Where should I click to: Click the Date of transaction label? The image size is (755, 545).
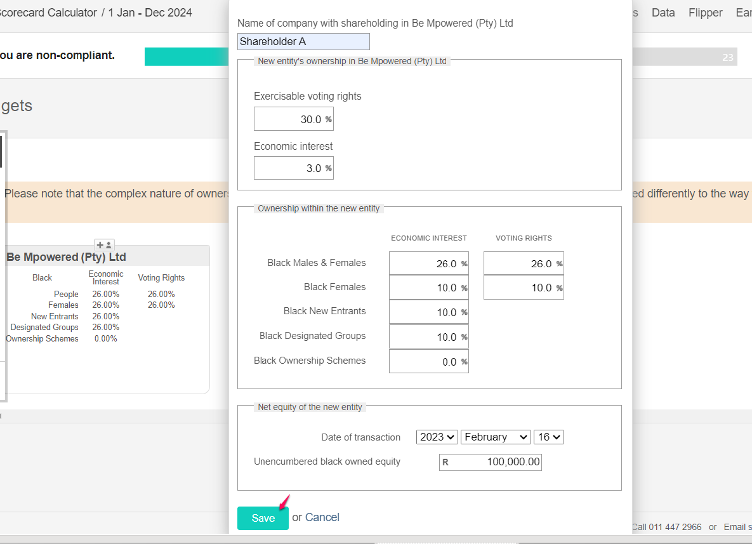pos(361,437)
